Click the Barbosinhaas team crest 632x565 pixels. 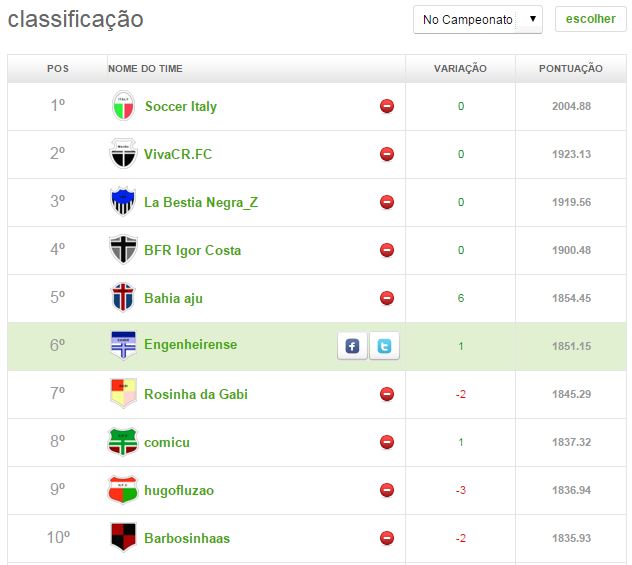pos(122,538)
